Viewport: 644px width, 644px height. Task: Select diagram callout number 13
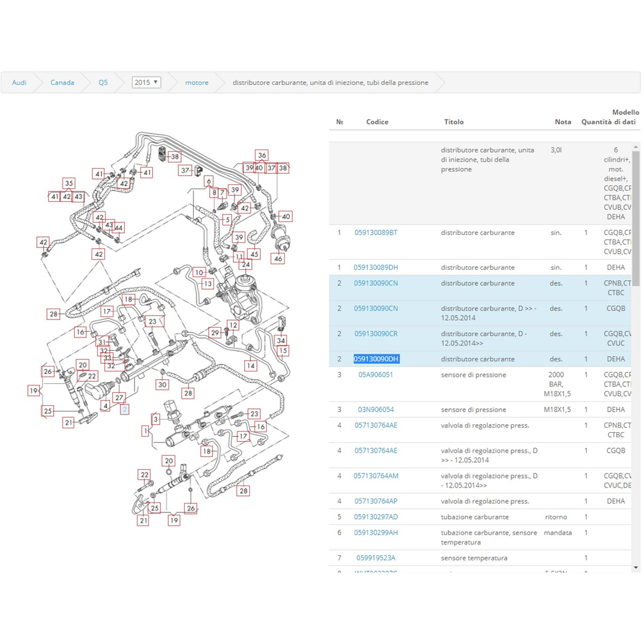pyautogui.click(x=208, y=283)
